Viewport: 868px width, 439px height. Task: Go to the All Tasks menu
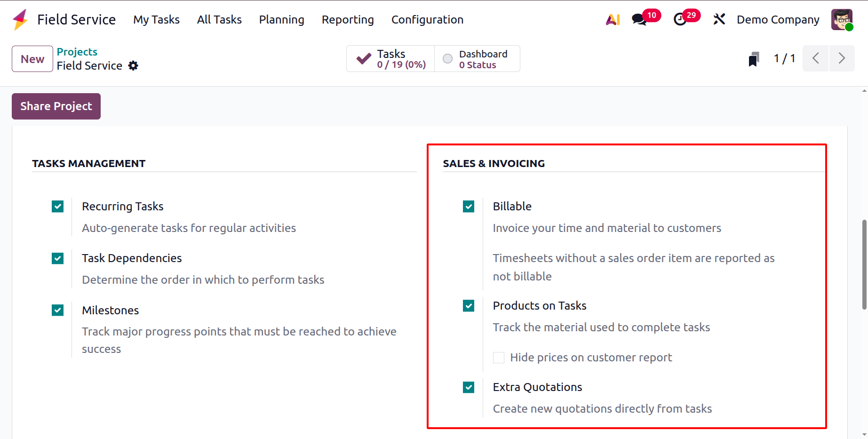[x=219, y=20]
